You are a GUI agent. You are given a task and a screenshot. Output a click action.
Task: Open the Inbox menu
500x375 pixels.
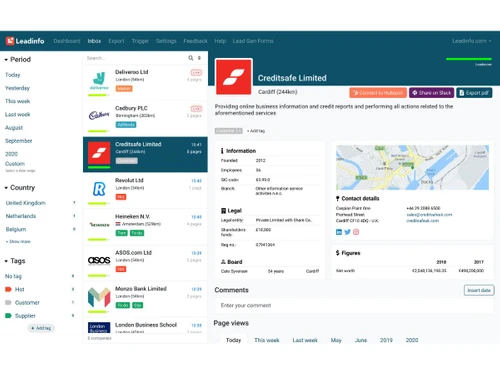point(94,41)
